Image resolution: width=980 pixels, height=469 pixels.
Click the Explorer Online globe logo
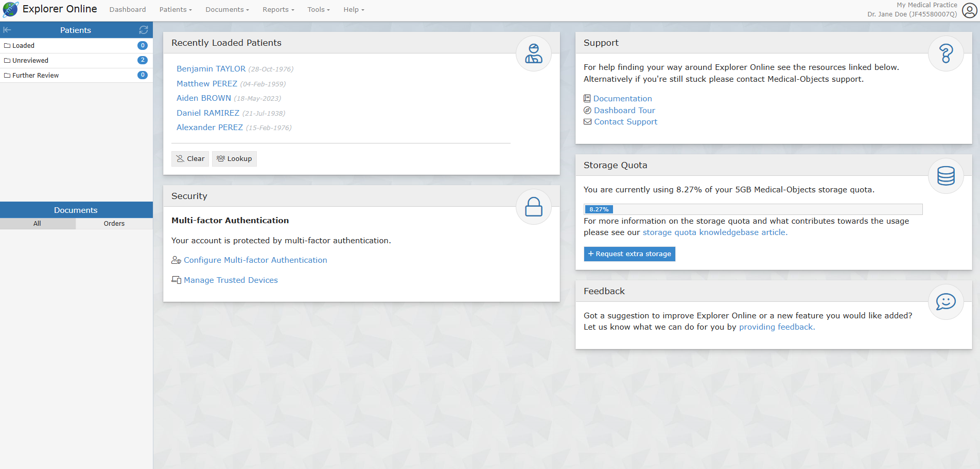(x=10, y=9)
